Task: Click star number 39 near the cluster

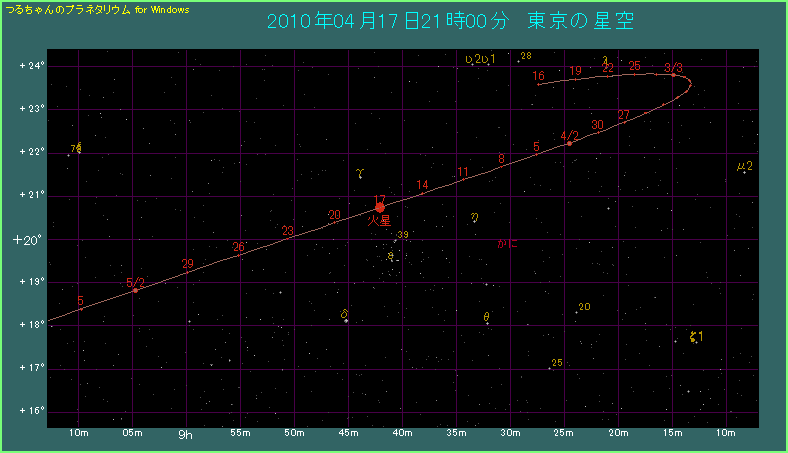Action: pyautogui.click(x=403, y=235)
